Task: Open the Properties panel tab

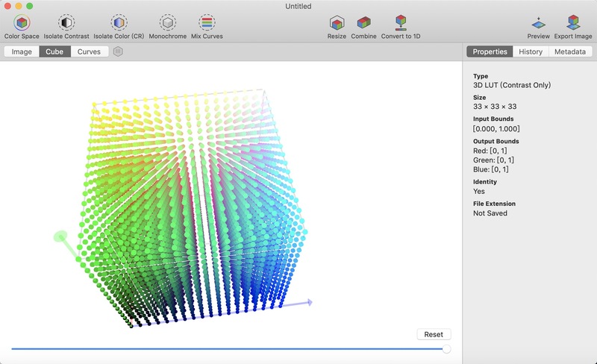Action: [490, 51]
